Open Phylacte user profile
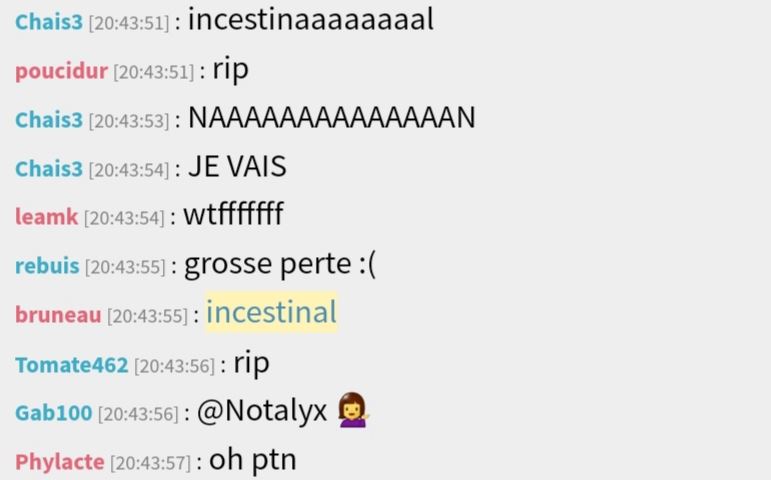The image size is (771, 480). [59, 462]
